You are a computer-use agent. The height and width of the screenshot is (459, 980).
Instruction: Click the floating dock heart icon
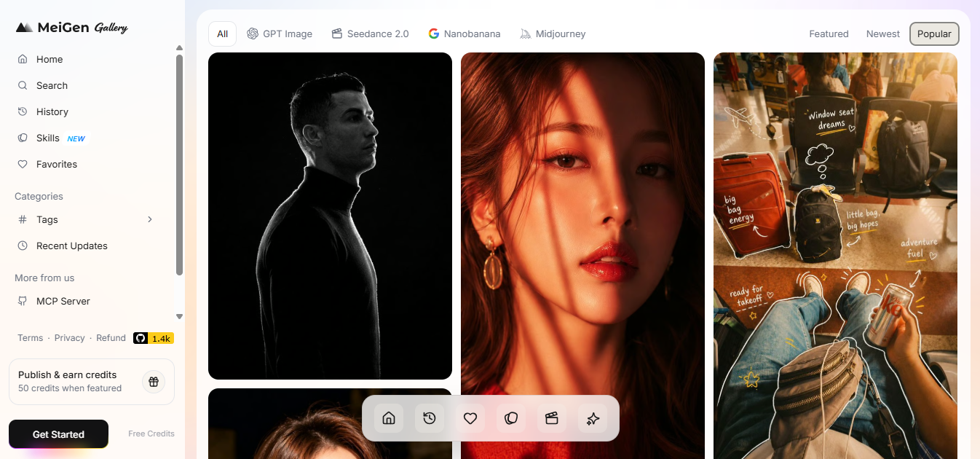point(470,418)
